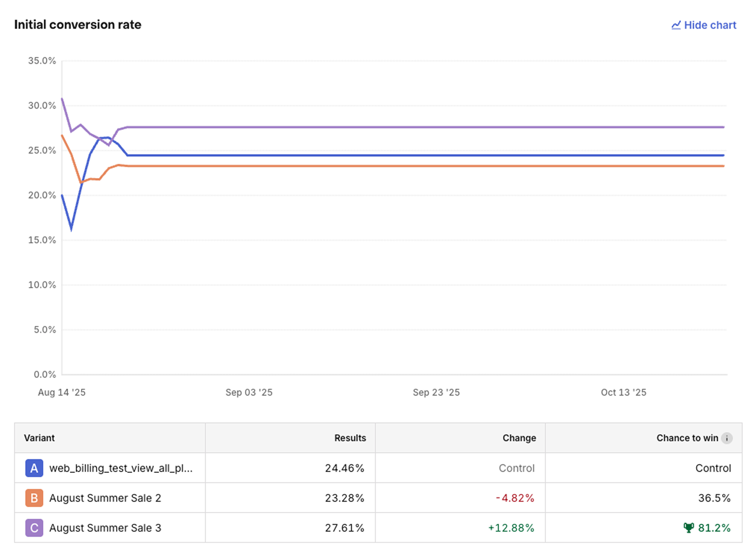The image size is (756, 557).
Task: Click the Hide chart link
Action: (710, 25)
